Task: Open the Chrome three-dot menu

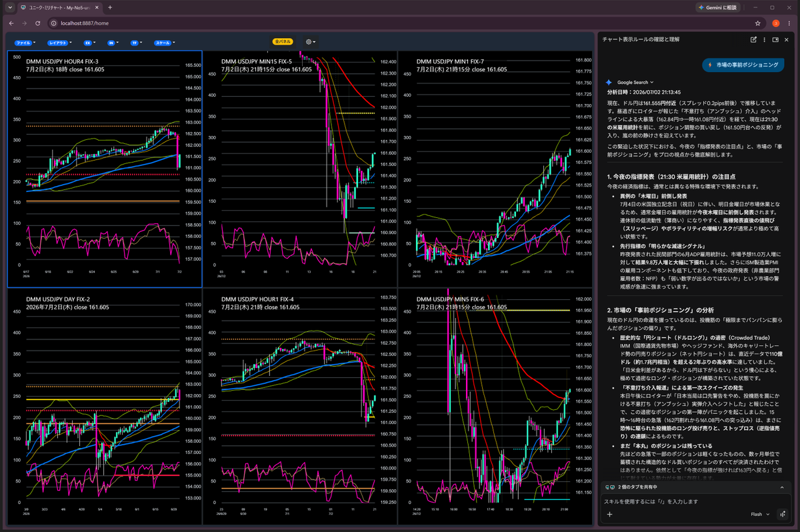Action: [789, 23]
